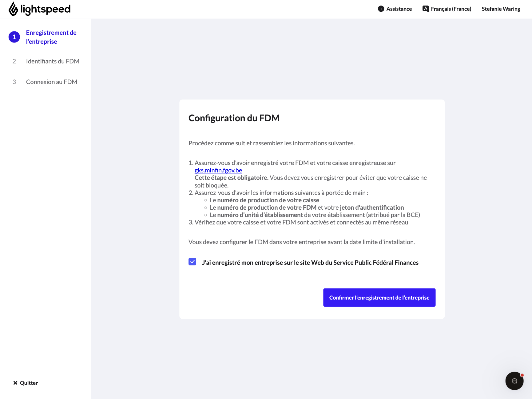This screenshot has height=399, width=532.
Task: Open Stefanie Waring user menu
Action: click(x=501, y=9)
